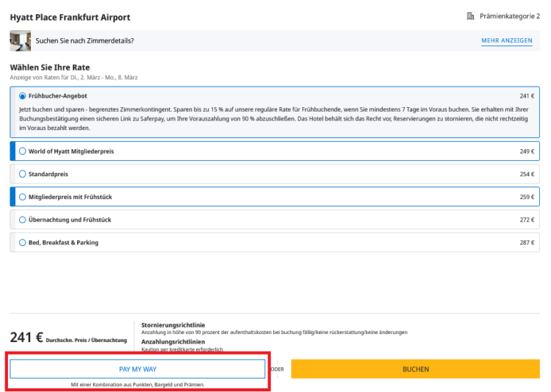The width and height of the screenshot is (551, 392).
Task: Click the 259 € price value
Action: pos(527,197)
